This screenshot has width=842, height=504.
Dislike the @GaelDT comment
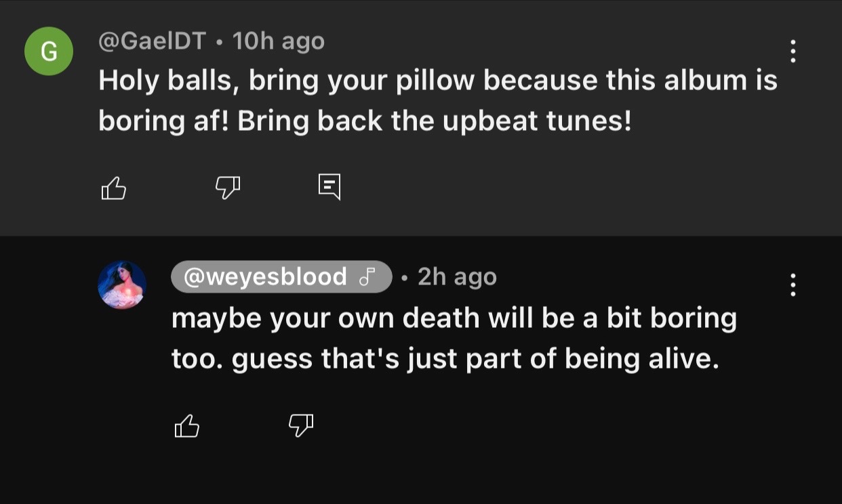pyautogui.click(x=228, y=188)
